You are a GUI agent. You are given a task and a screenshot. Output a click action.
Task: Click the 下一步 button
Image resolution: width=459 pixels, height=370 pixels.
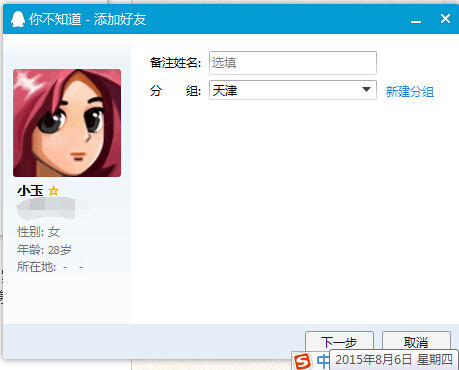(x=339, y=341)
